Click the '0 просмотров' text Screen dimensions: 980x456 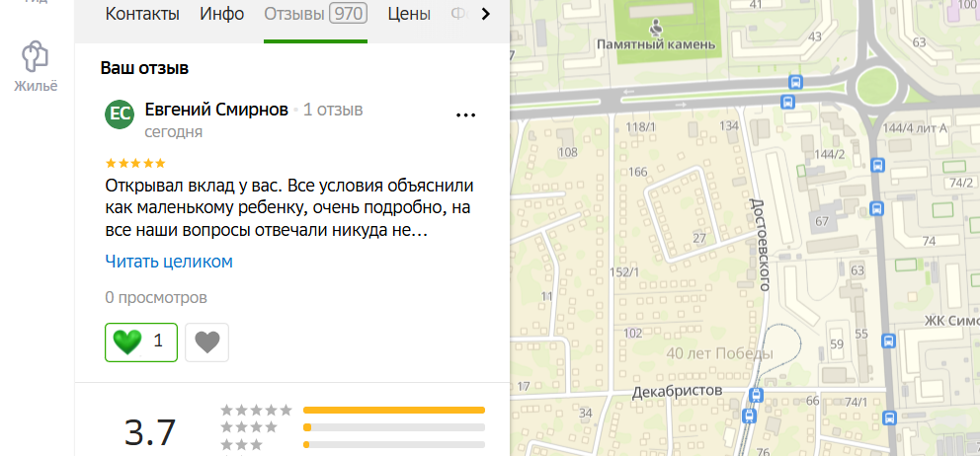pos(156,298)
